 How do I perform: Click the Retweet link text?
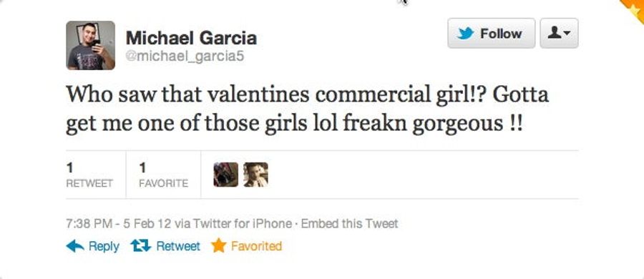pyautogui.click(x=178, y=246)
